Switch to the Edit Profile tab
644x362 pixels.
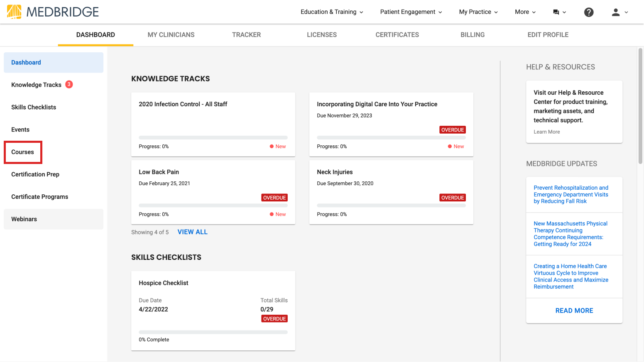point(548,35)
